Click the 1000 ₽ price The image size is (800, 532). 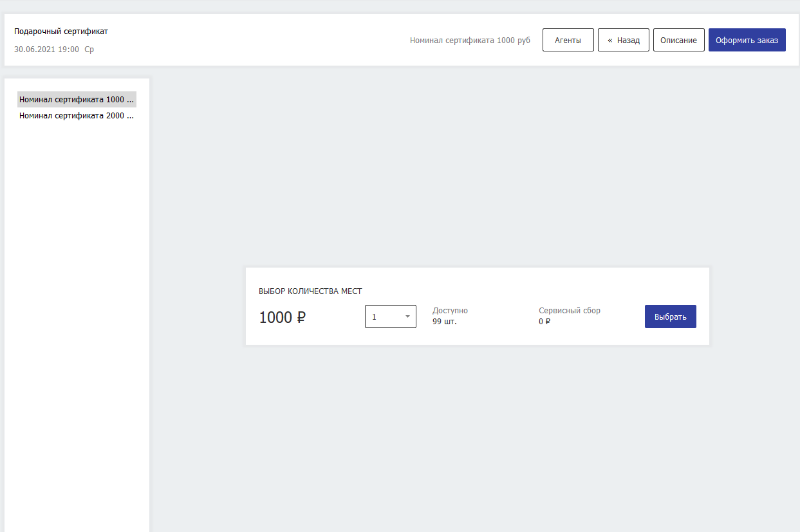click(282, 317)
